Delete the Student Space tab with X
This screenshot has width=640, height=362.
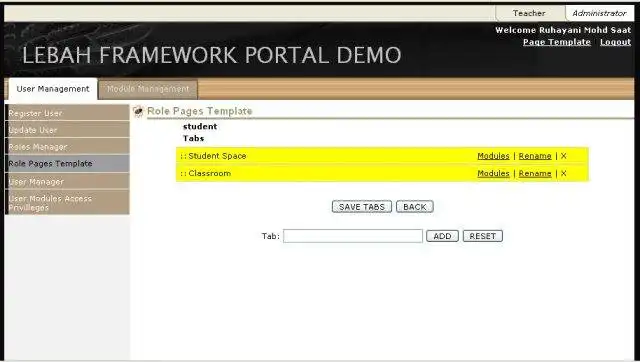(x=564, y=156)
